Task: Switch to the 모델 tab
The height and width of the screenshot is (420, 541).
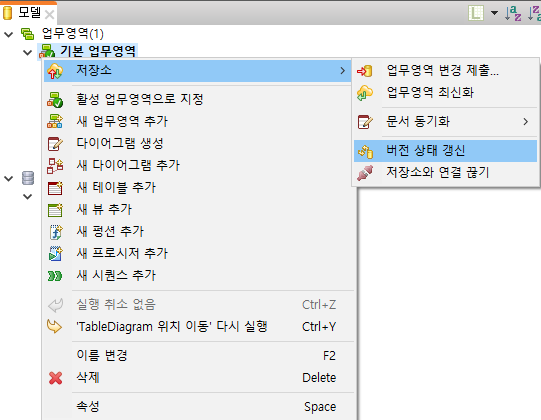Action: pos(29,13)
